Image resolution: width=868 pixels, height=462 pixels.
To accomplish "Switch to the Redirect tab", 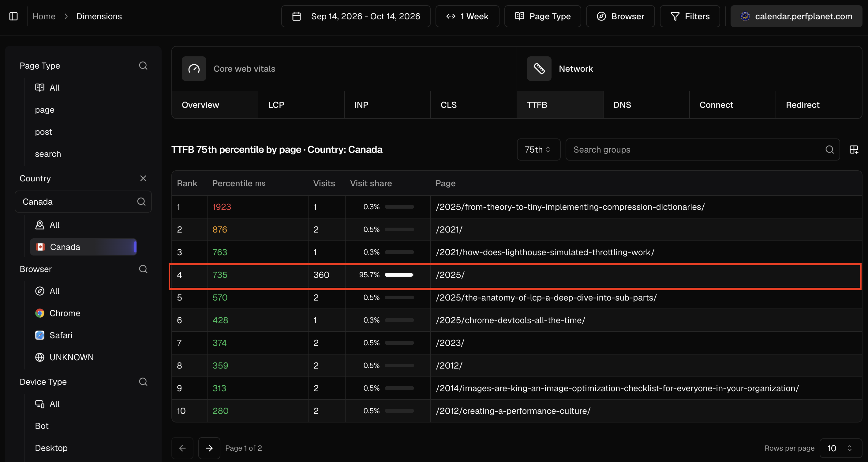I will [818, 105].
